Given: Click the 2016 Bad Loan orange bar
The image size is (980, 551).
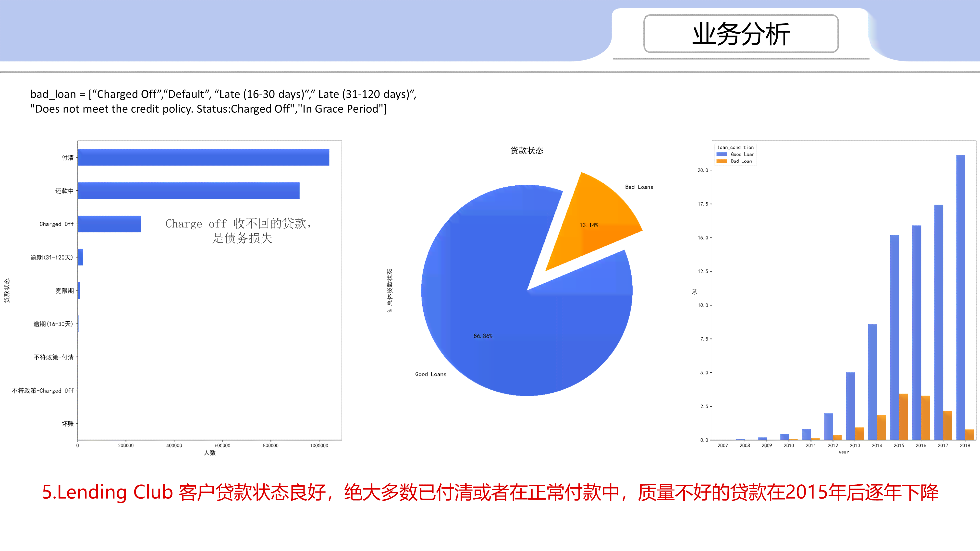Looking at the screenshot, I should click(x=926, y=418).
